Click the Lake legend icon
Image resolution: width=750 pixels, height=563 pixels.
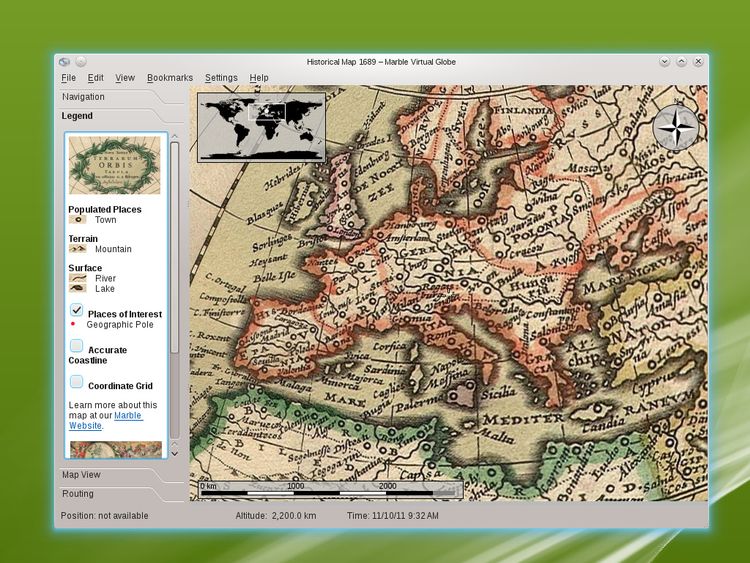pyautogui.click(x=77, y=289)
